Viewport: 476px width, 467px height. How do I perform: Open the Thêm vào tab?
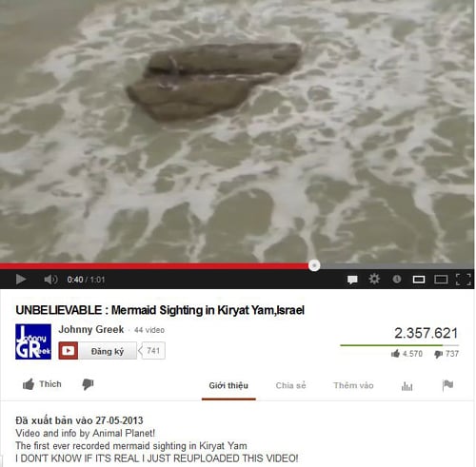click(353, 385)
